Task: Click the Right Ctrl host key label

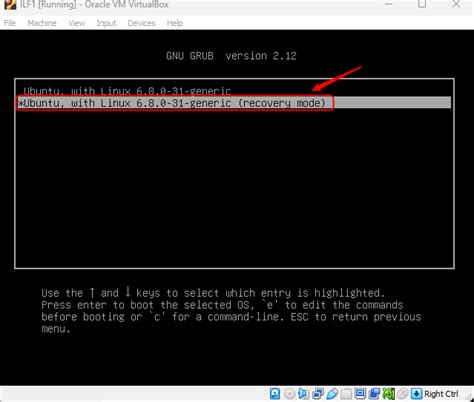Action: (x=441, y=394)
